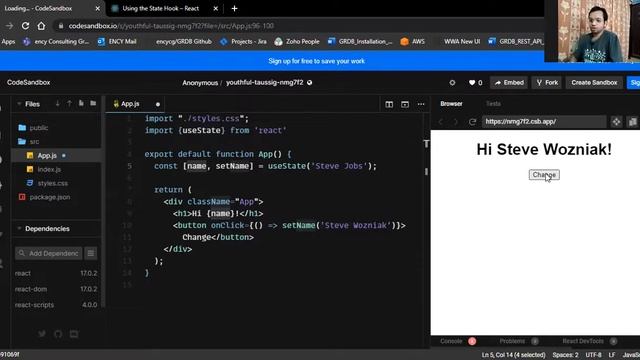Click the Embed button
The image size is (640, 360).
(x=509, y=82)
